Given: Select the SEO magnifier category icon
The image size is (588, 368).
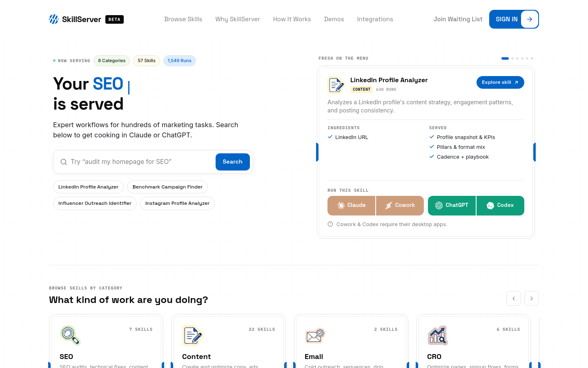Looking at the screenshot, I should (x=70, y=335).
